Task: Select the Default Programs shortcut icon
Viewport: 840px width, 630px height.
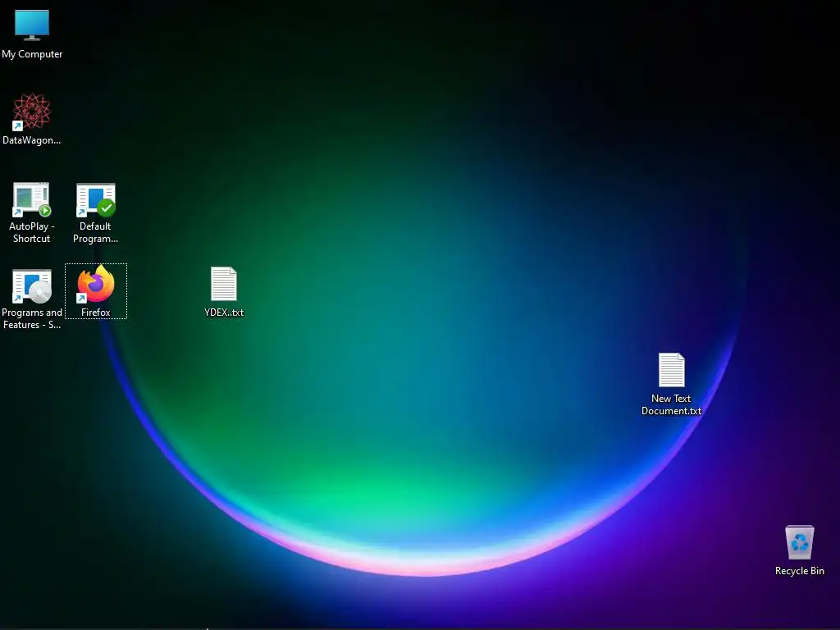Action: (x=96, y=199)
